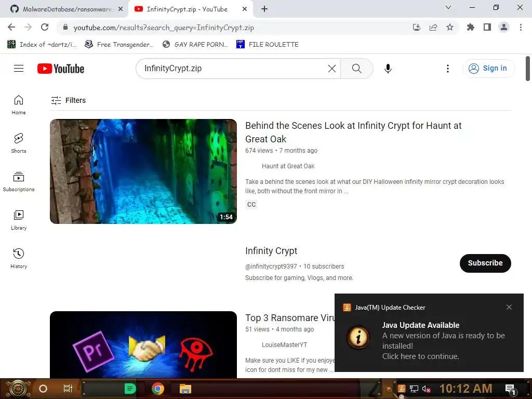The width and height of the screenshot is (532, 399).
Task: Open the Chrome profile avatar
Action: [x=504, y=27]
